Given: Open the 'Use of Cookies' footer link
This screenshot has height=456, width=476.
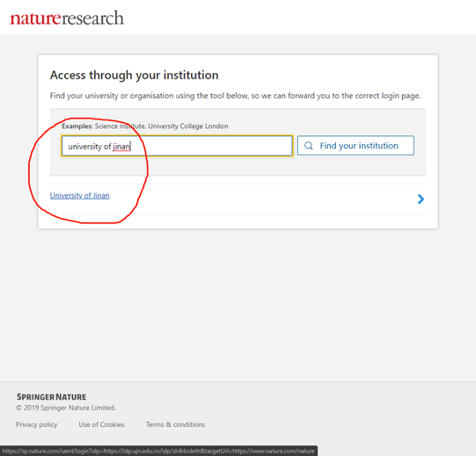Looking at the screenshot, I should (x=101, y=424).
